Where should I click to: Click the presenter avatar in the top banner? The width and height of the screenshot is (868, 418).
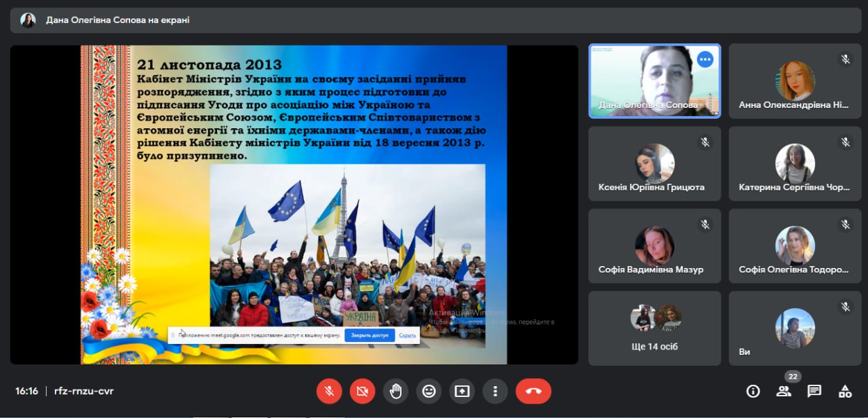click(28, 20)
